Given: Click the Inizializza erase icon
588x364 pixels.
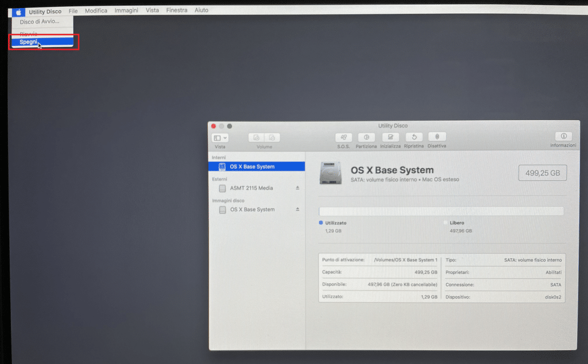Looking at the screenshot, I should pyautogui.click(x=390, y=137).
